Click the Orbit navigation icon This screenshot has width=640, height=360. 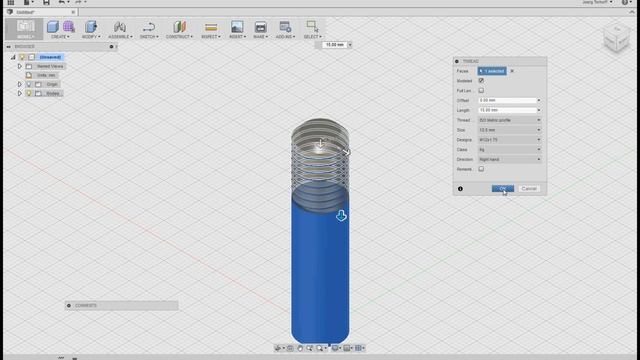(278, 348)
